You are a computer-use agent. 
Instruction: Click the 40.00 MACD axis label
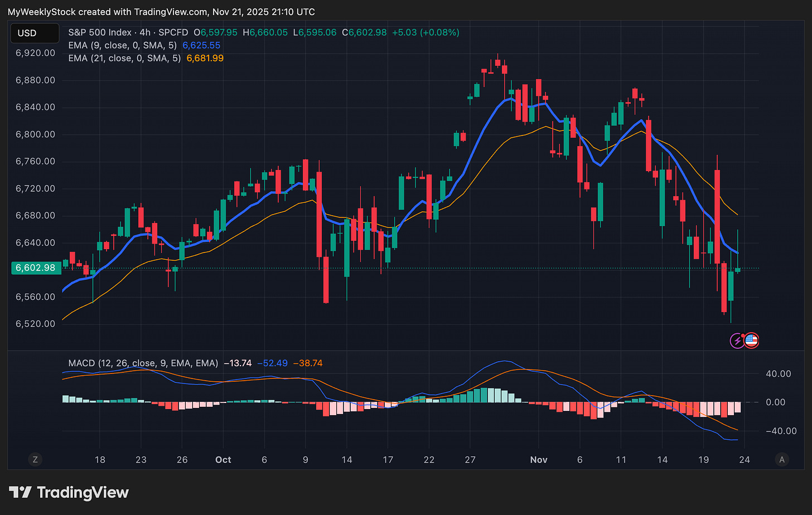[779, 373]
